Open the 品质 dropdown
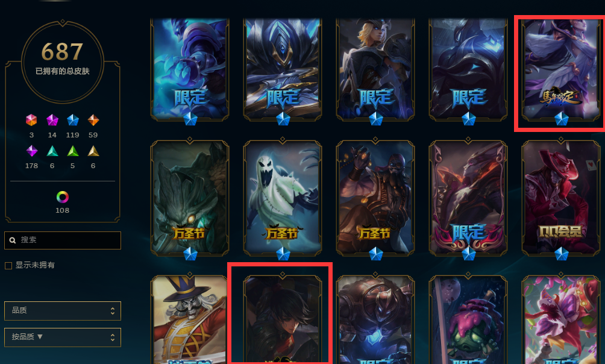This screenshot has width=605, height=364. pos(63,311)
